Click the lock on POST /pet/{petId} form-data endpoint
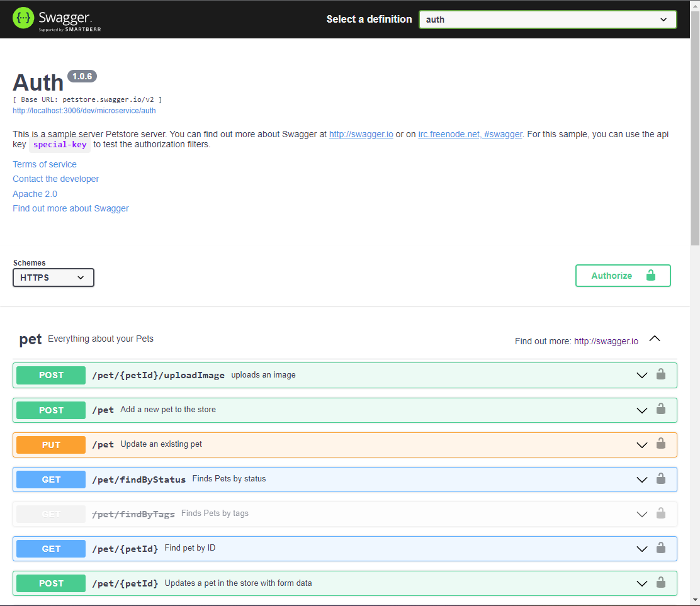 point(661,583)
